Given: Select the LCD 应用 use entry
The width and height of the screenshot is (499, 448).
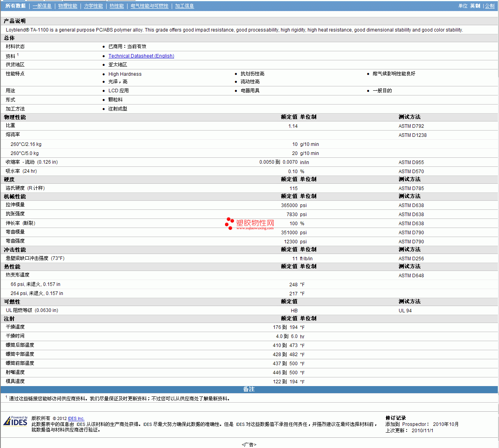Looking at the screenshot, I should (118, 91).
